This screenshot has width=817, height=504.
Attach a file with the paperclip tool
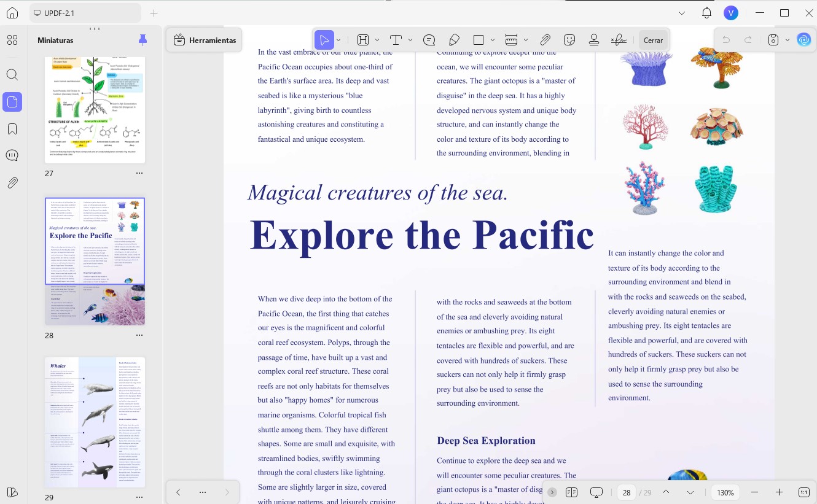click(545, 40)
